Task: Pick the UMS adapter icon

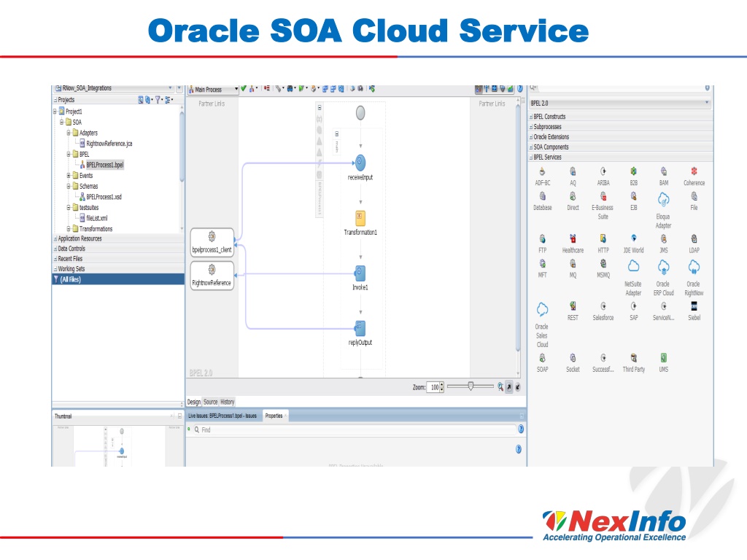Action: coord(664,358)
